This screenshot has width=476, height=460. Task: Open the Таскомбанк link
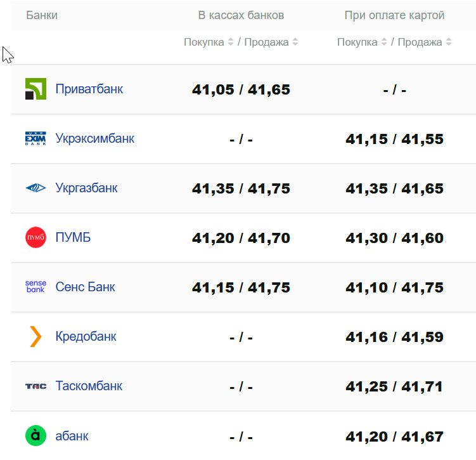pyautogui.click(x=89, y=386)
